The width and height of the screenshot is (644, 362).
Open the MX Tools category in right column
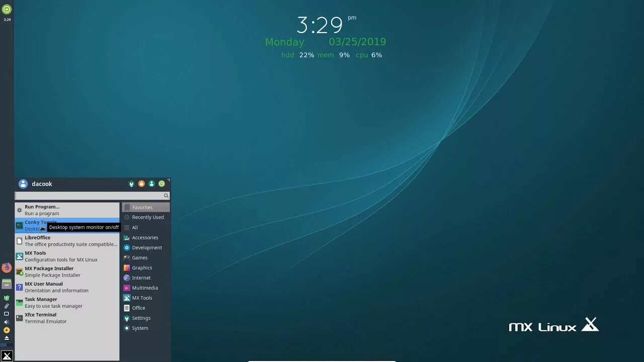pyautogui.click(x=146, y=298)
